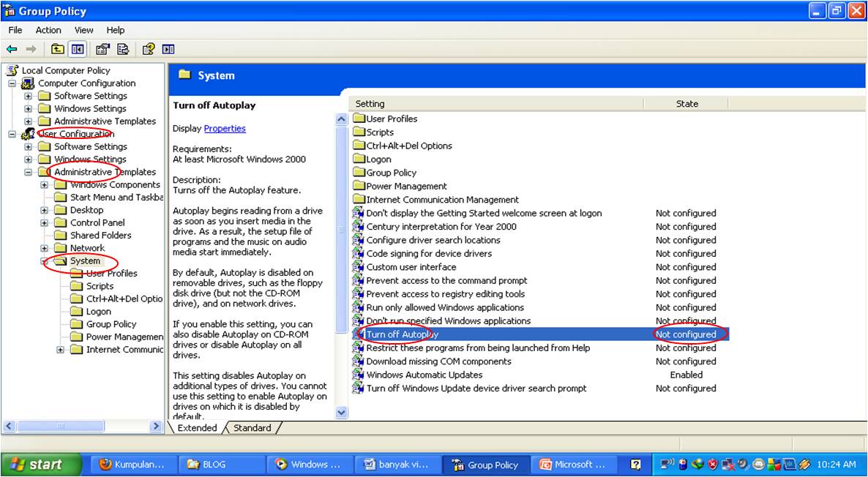Select Run only allowed Windows applications
The width and height of the screenshot is (868, 477).
[x=445, y=307]
